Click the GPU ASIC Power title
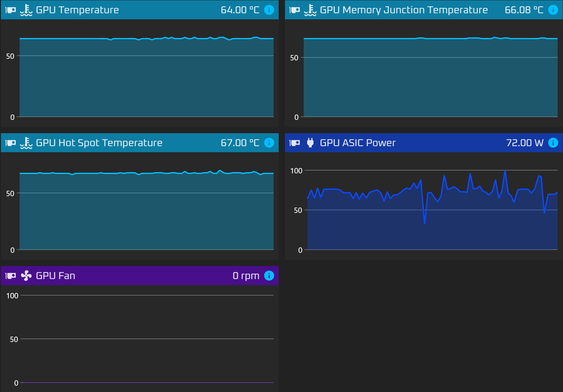The image size is (563, 392). [357, 143]
